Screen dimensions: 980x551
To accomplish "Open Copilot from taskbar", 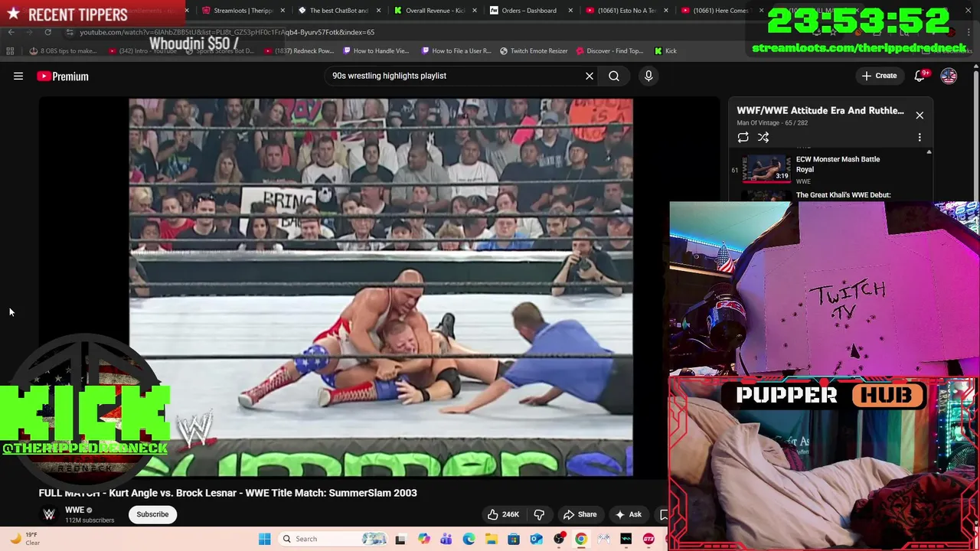I will pyautogui.click(x=423, y=539).
